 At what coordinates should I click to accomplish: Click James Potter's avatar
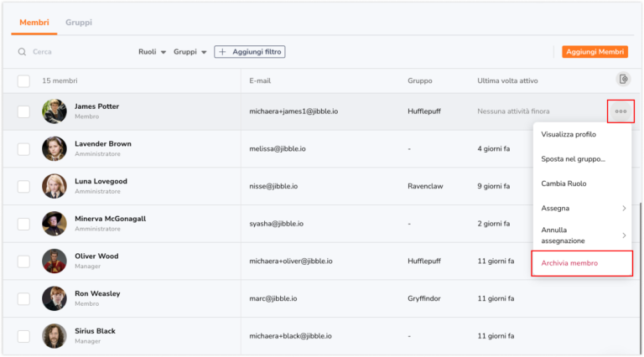pyautogui.click(x=55, y=111)
